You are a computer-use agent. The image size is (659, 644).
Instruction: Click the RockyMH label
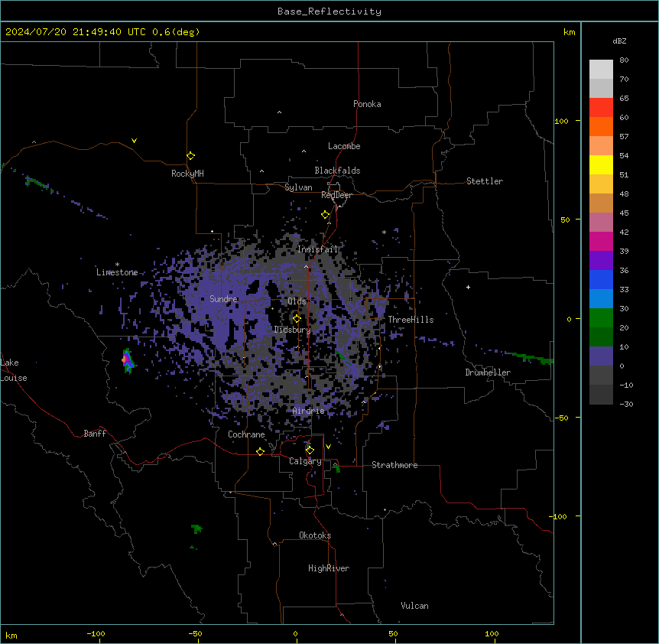(187, 174)
